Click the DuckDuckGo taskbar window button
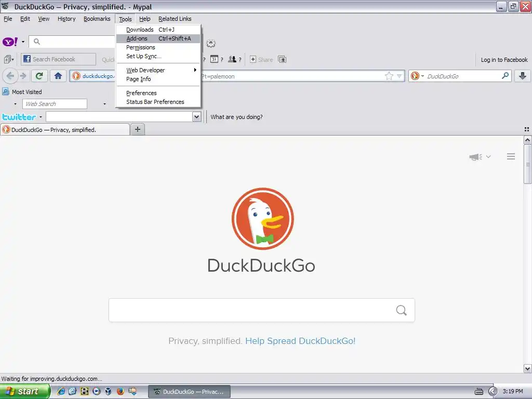This screenshot has height=399, width=532. (x=189, y=392)
